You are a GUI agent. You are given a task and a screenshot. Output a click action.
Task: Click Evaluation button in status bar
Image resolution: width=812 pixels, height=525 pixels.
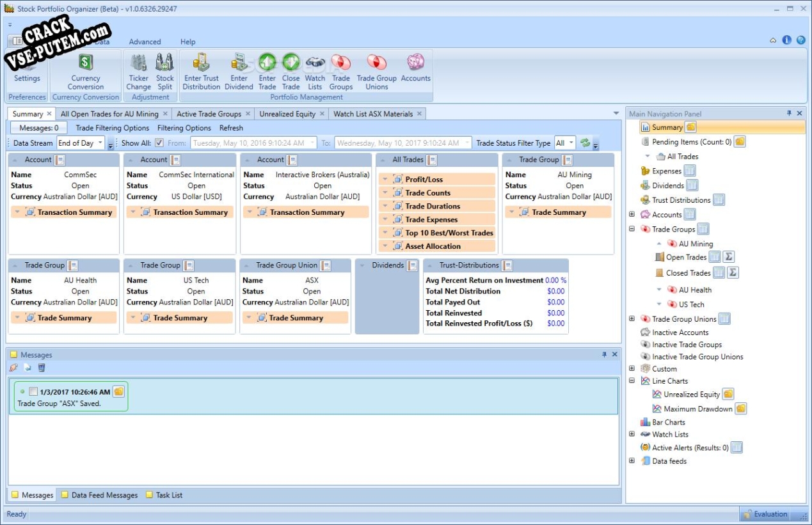(765, 514)
